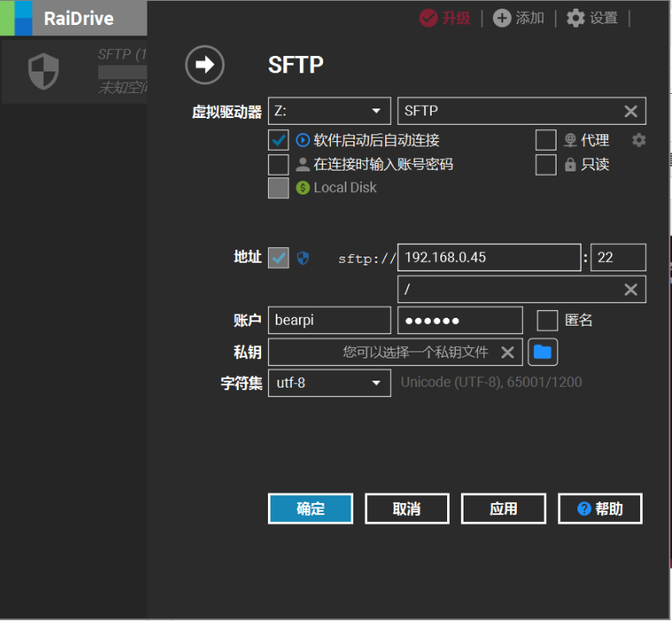Click the password field
The width and height of the screenshot is (672, 621).
pos(460,320)
